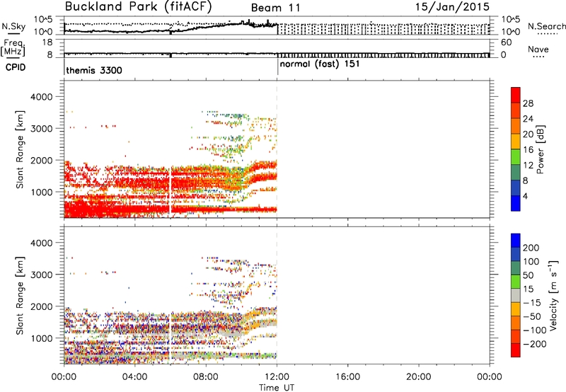Click the 'Beam 11' label
Viewport: 566px width, 392px height.
pos(276,8)
